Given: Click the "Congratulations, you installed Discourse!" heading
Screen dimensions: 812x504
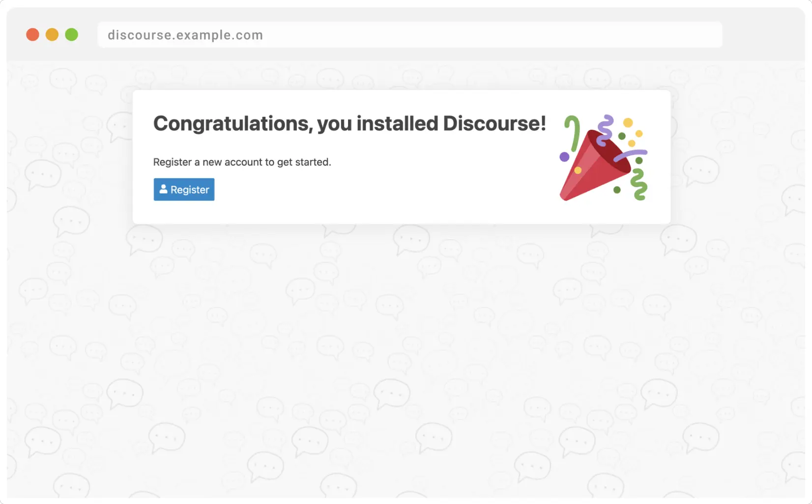Looking at the screenshot, I should tap(349, 124).
